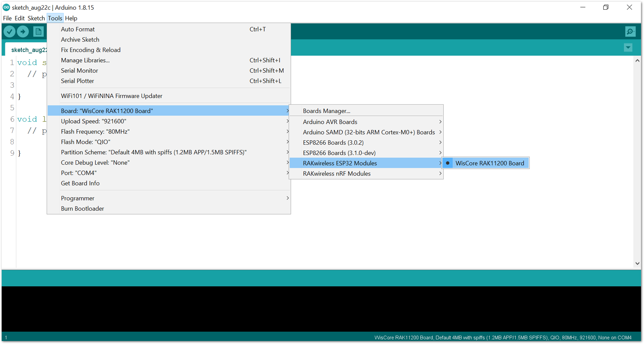Click the Verify checkmark button

10,32
